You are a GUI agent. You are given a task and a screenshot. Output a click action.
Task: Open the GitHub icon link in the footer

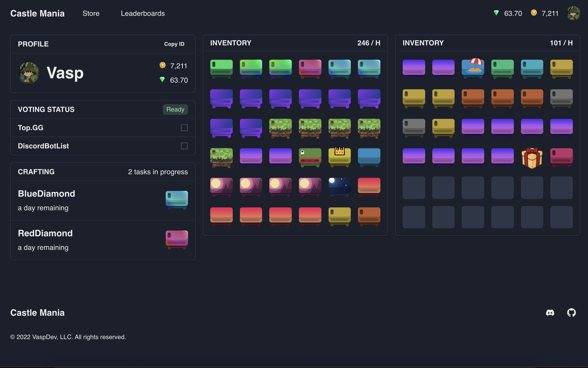571,313
